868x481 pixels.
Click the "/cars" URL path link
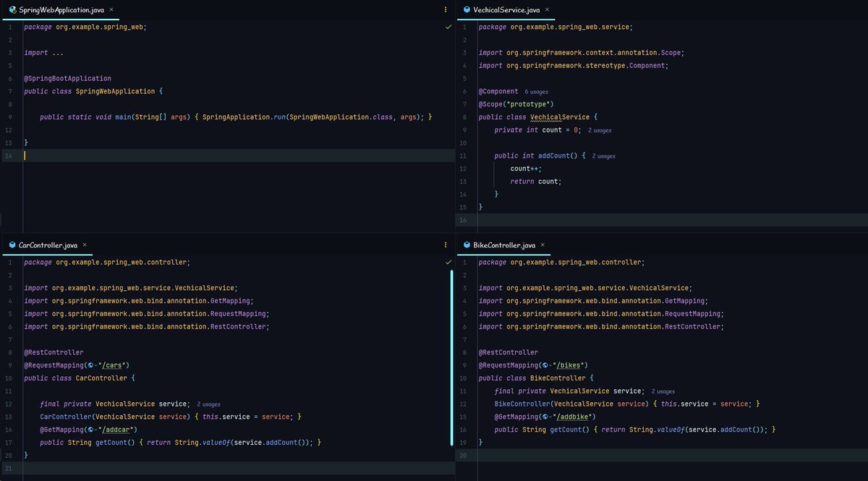114,365
